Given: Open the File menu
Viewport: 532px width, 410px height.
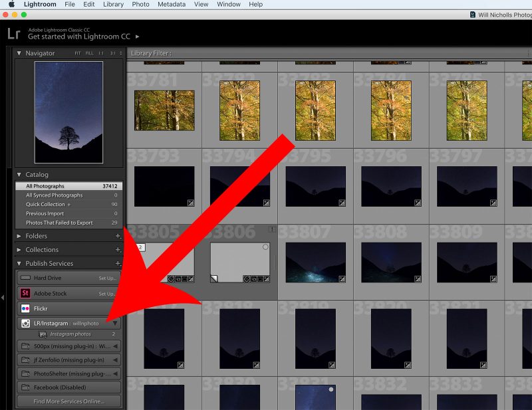Looking at the screenshot, I should point(70,5).
